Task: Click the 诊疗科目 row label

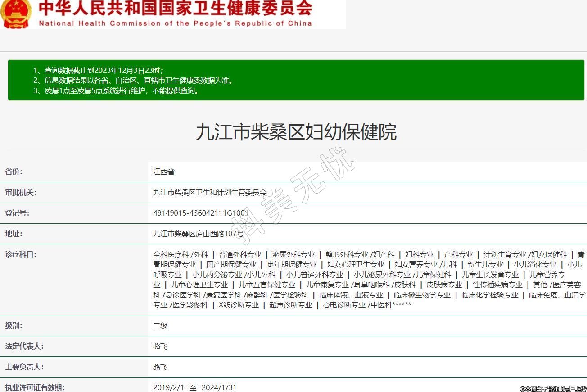Action: 21,254
